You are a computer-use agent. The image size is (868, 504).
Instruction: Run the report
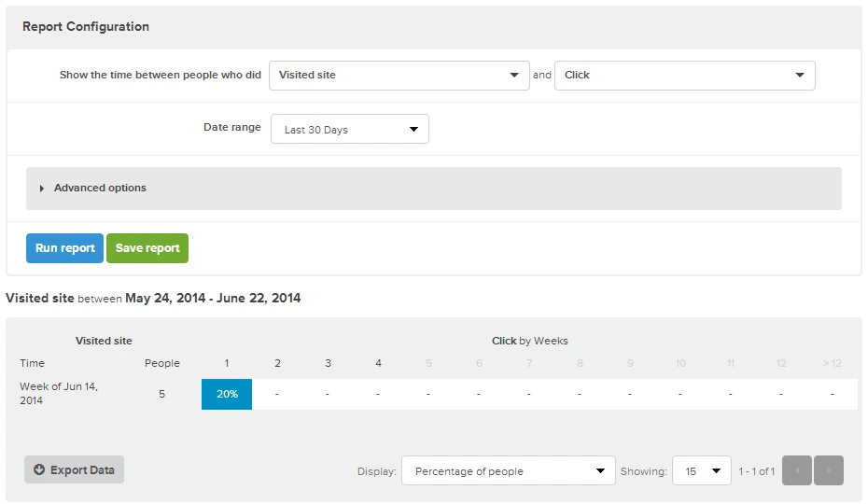click(64, 248)
